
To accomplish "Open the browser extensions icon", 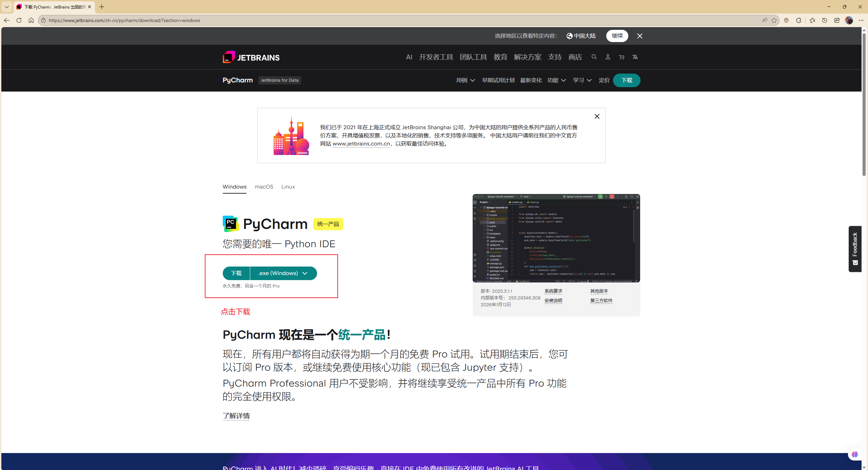I will click(798, 20).
